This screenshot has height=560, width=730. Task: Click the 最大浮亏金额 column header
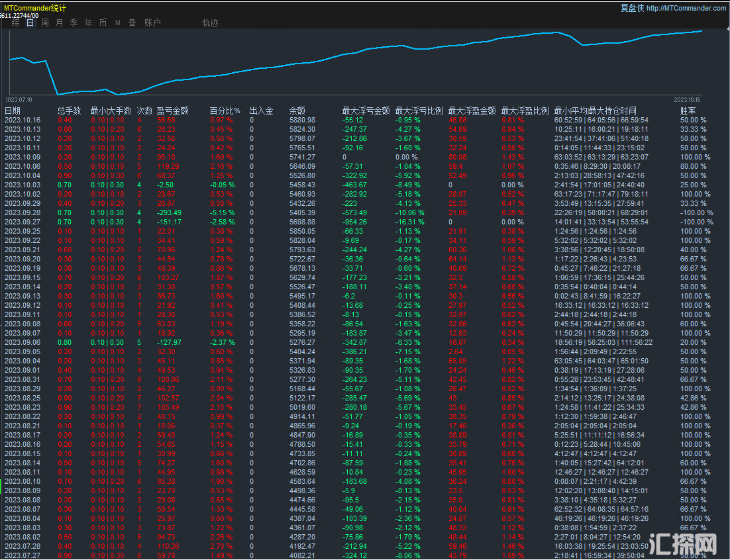(366, 111)
